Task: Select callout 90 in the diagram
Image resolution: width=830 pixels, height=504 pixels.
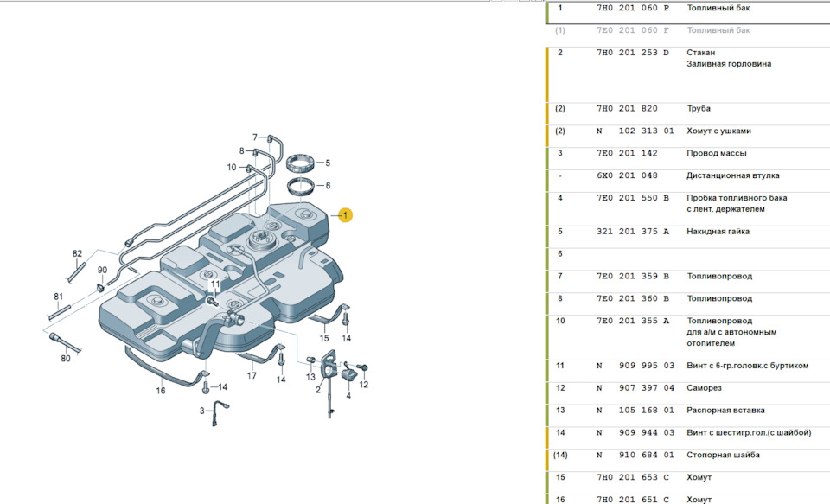Action: pos(102,270)
